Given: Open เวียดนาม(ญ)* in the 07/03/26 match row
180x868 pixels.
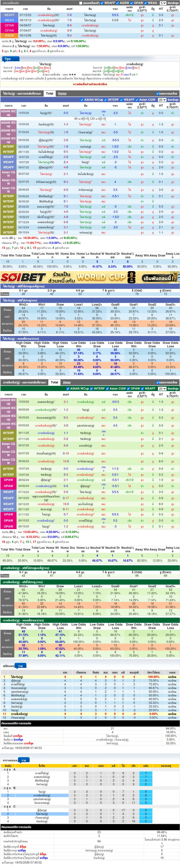Looking at the screenshot, I should point(86,132).
